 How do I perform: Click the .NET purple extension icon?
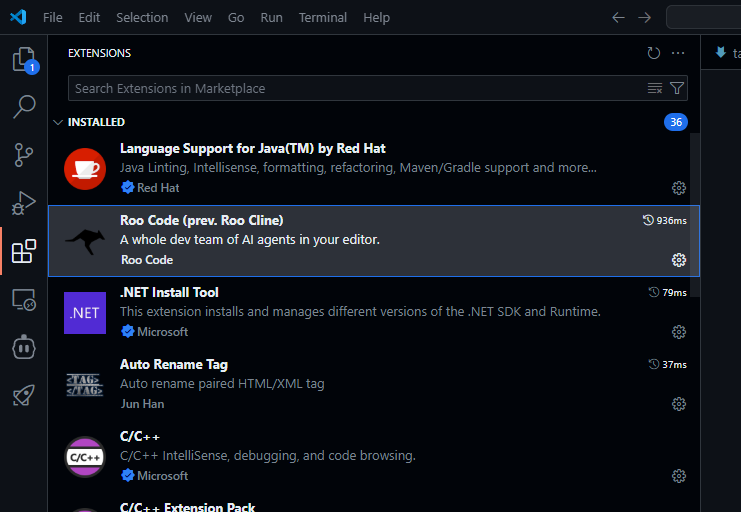[x=85, y=313]
